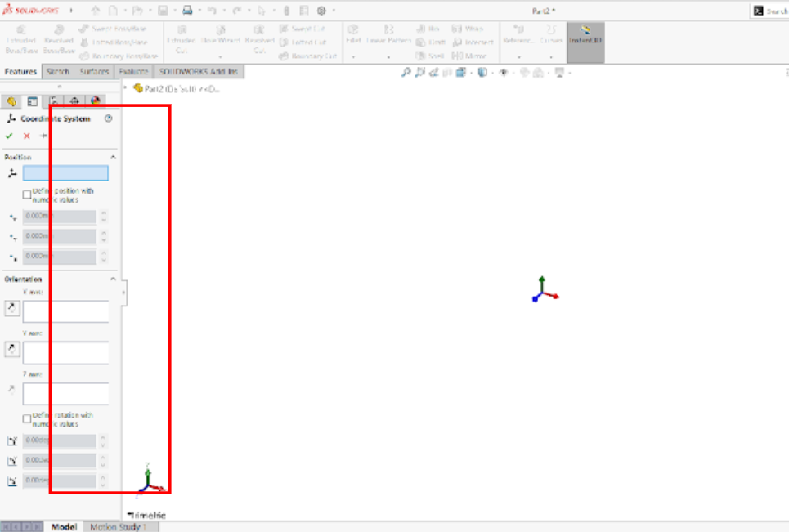This screenshot has height=532, width=789.
Task: Switch to the Sketch tab
Action: [57, 72]
